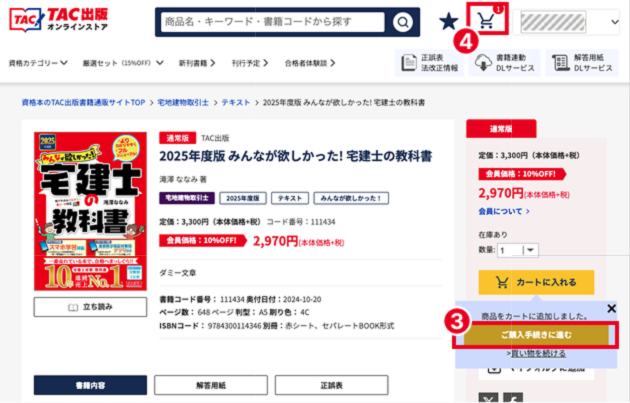The image size is (630, 403).
Task: Expand the 厳選セット (15%OFF) menu
Action: [123, 63]
